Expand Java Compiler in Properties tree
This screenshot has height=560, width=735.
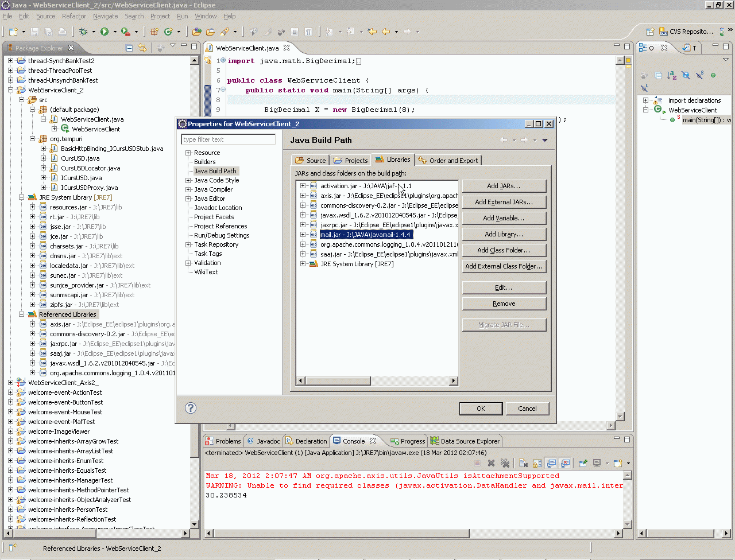188,189
